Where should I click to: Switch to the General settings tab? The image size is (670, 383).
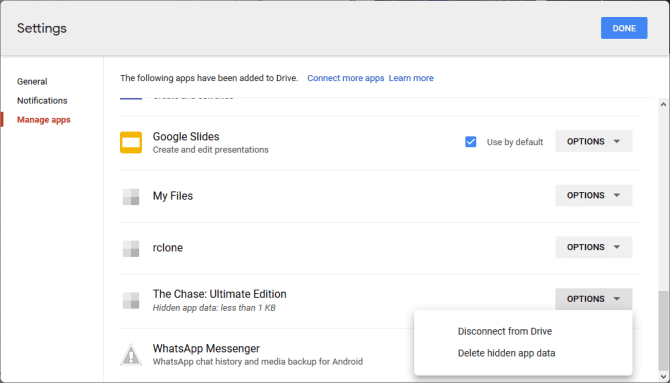point(32,81)
